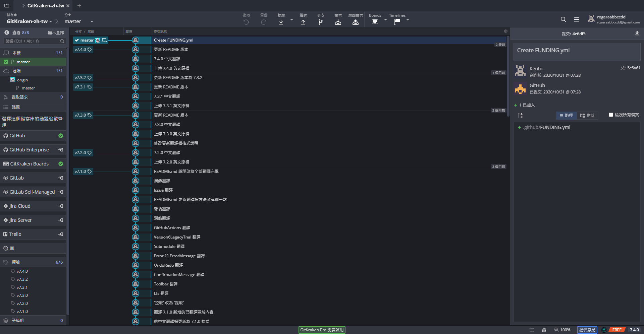
Task: Collapse the 本機 (Local) section
Action: 33,53
